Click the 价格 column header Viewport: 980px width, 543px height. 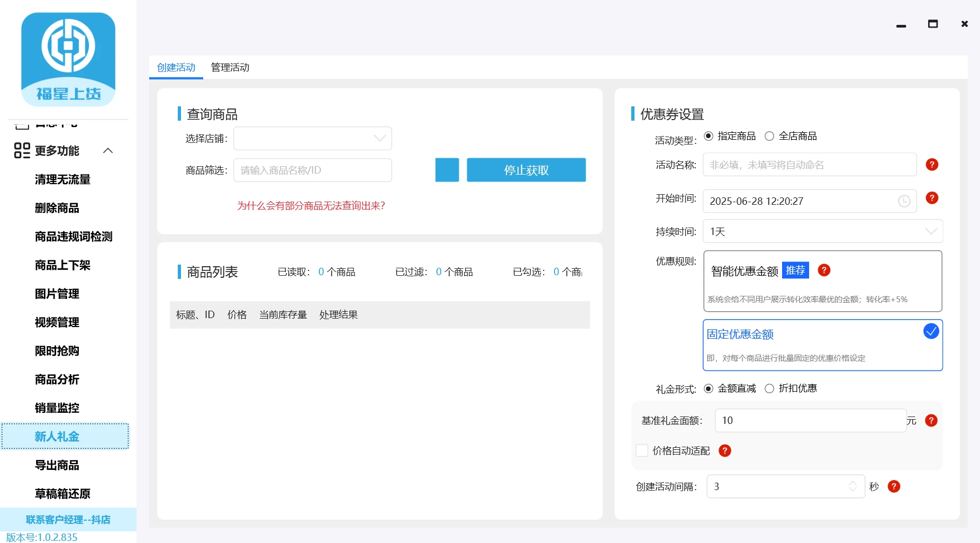237,315
